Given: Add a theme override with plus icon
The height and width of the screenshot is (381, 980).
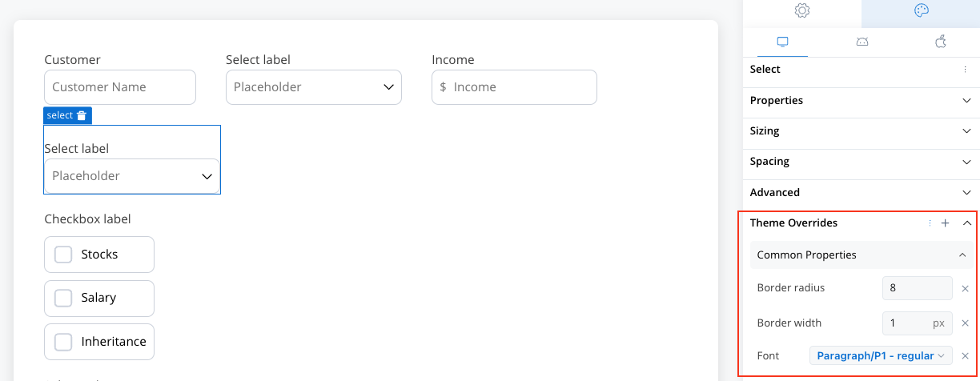Looking at the screenshot, I should [x=945, y=223].
